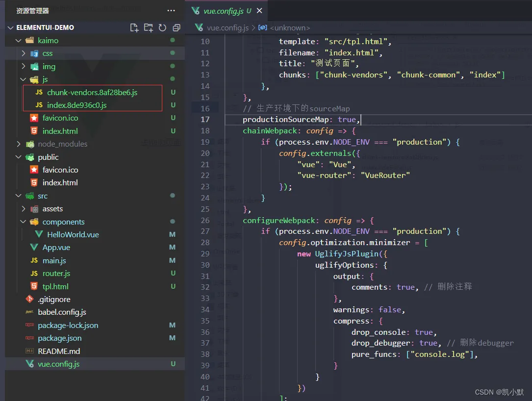Screen dimensions: 532x401
Task: Click the New File icon in explorer header
Action: pyautogui.click(x=134, y=28)
